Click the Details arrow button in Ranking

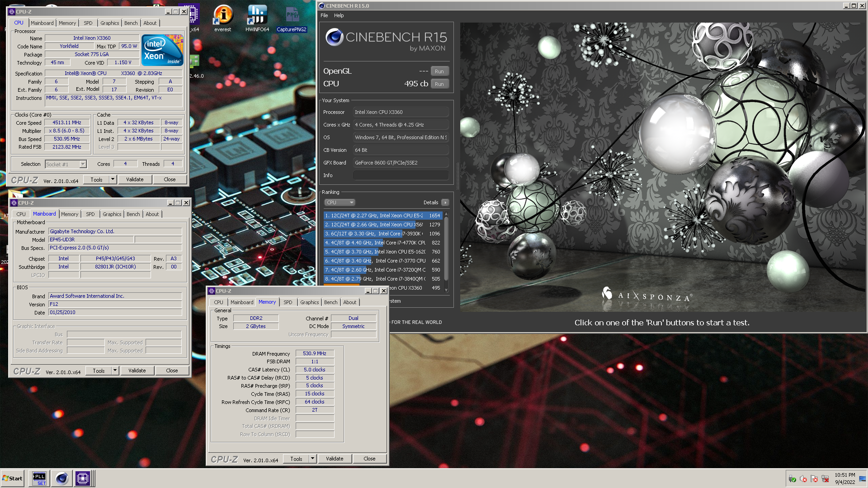coord(445,202)
